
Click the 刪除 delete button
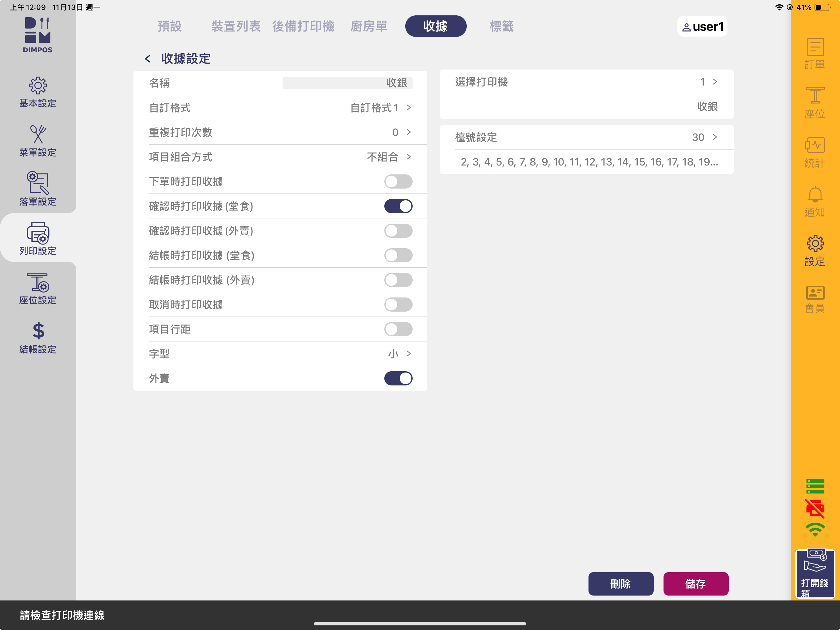[x=620, y=584]
